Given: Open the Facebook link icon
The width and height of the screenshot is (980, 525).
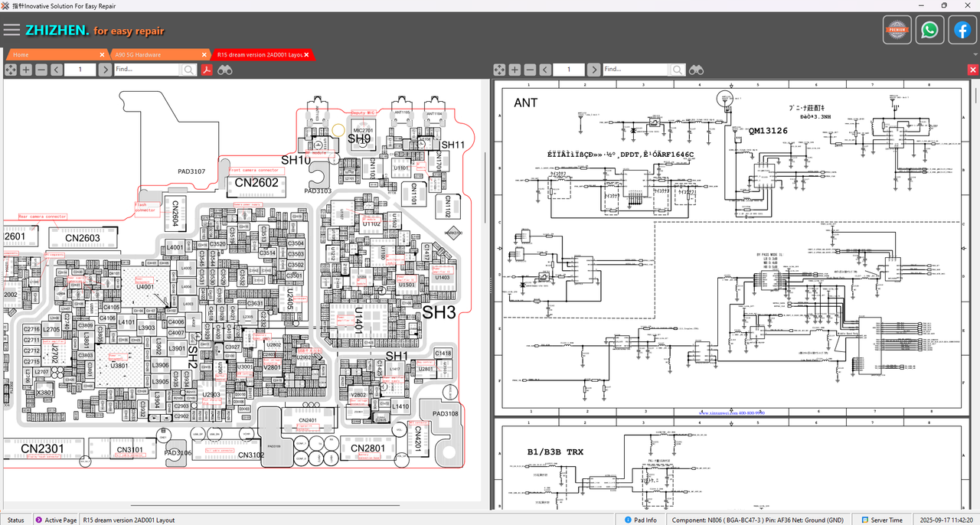Looking at the screenshot, I should pos(962,30).
